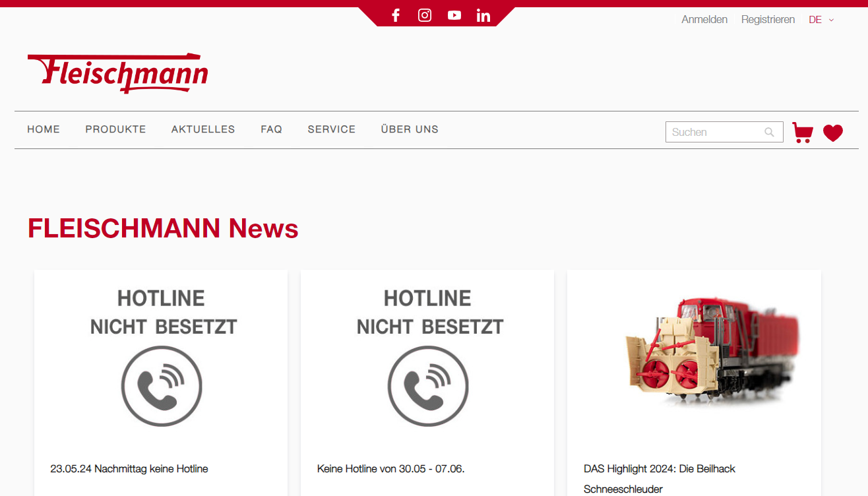Open the Fleischmann Facebook page icon
The width and height of the screenshot is (868, 496).
tap(396, 15)
